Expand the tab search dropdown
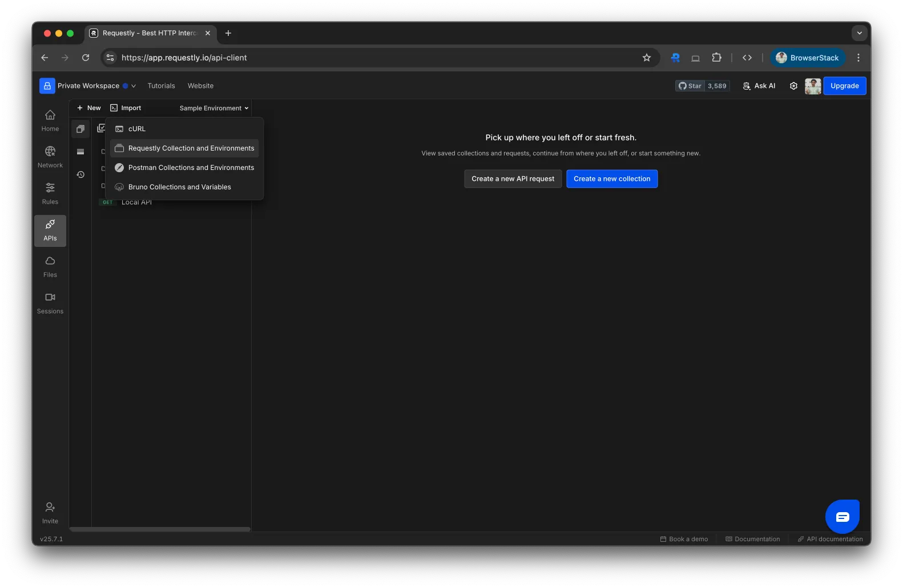This screenshot has height=588, width=903. click(859, 33)
